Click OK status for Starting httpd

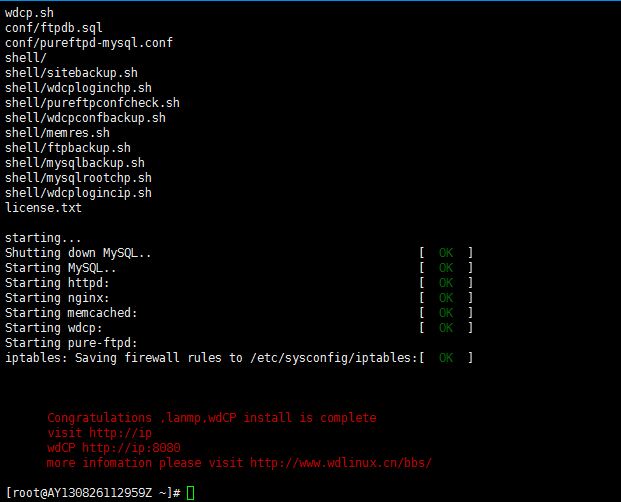click(x=446, y=283)
